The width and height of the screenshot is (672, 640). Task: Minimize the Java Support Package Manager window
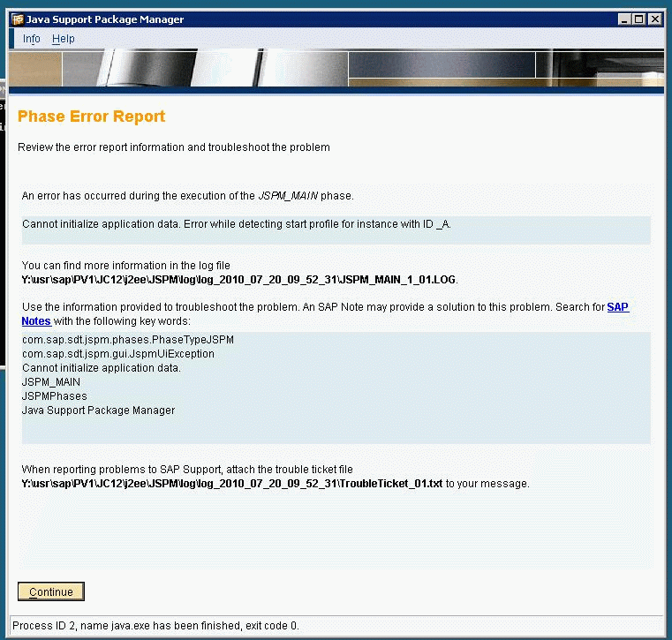point(624,19)
